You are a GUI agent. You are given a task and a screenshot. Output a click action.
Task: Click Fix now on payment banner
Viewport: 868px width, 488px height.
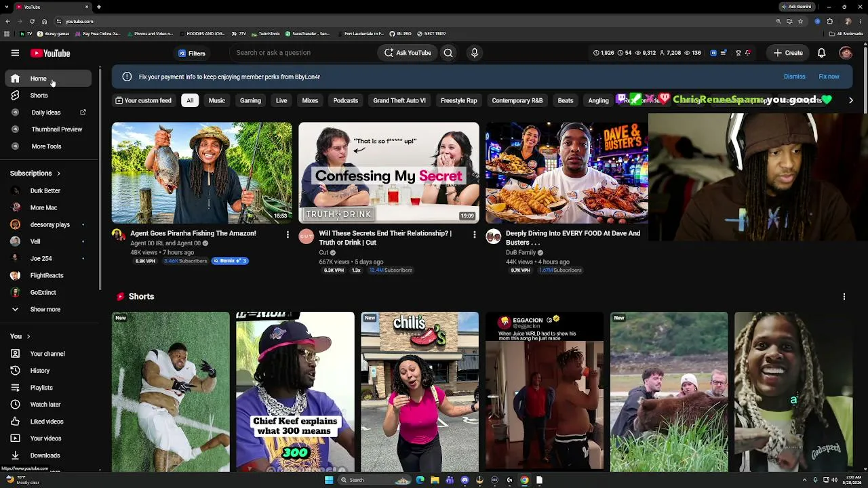pyautogui.click(x=829, y=77)
